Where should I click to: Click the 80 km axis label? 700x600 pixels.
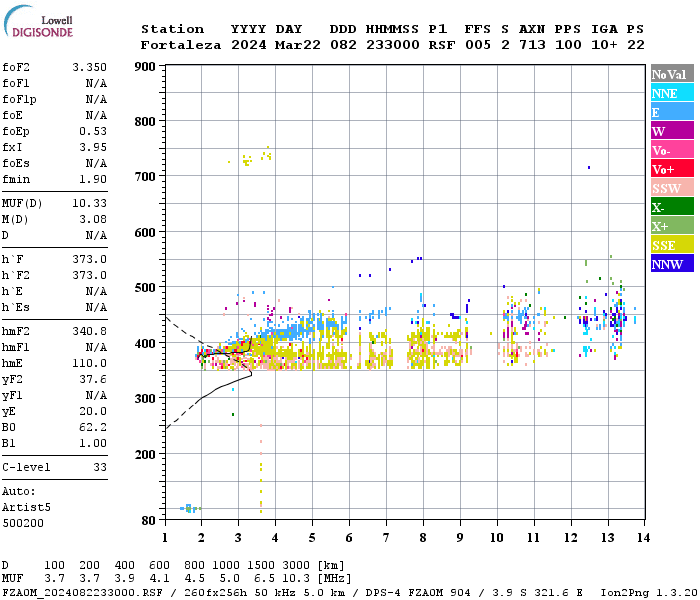pyautogui.click(x=148, y=521)
